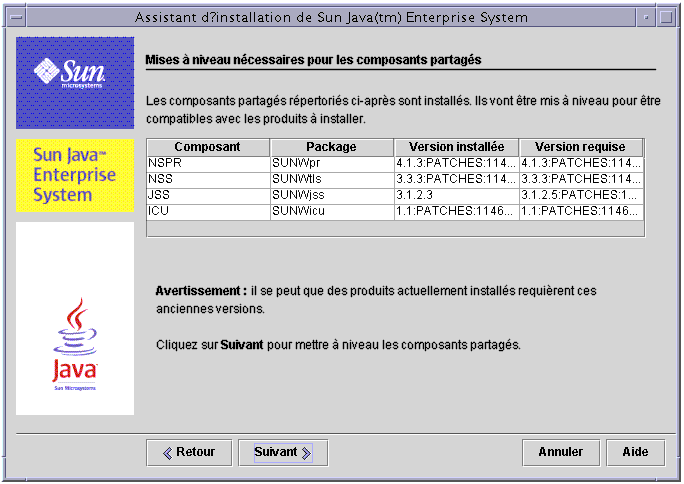Click NSPR required version 4.1.3:PATCHES cell

click(581, 164)
